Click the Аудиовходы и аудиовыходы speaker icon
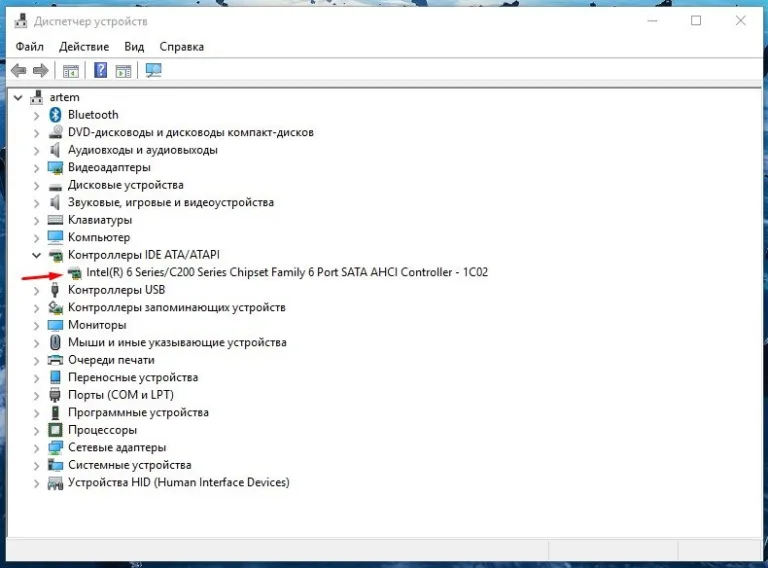 (x=55, y=150)
